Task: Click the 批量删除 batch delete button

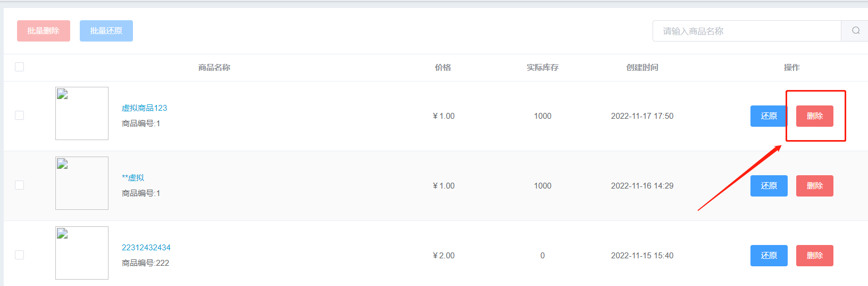Action: pyautogui.click(x=44, y=31)
